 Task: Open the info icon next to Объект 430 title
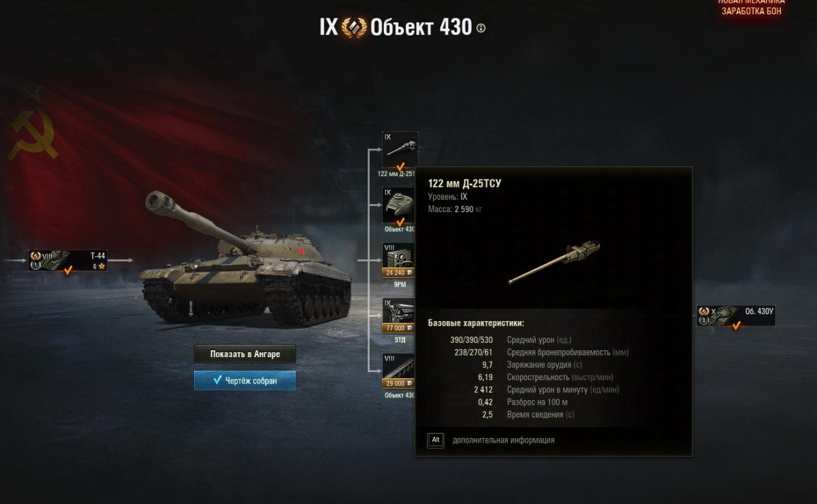(481, 28)
